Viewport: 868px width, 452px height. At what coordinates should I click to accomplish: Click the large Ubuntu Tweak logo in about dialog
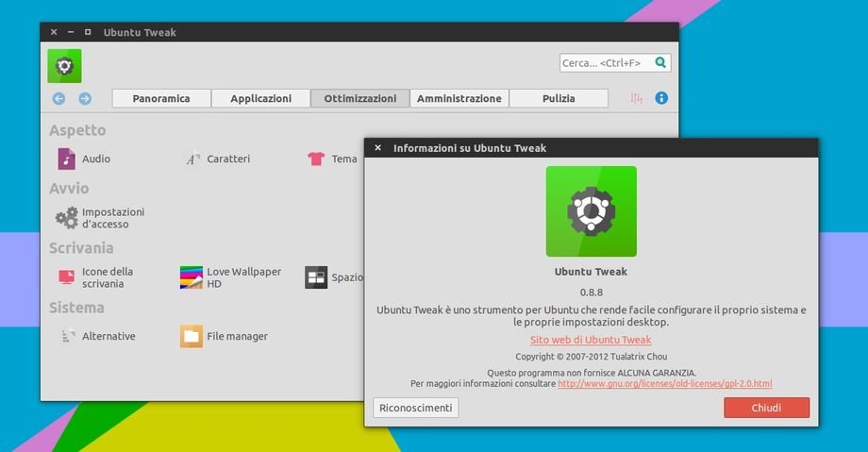(592, 211)
